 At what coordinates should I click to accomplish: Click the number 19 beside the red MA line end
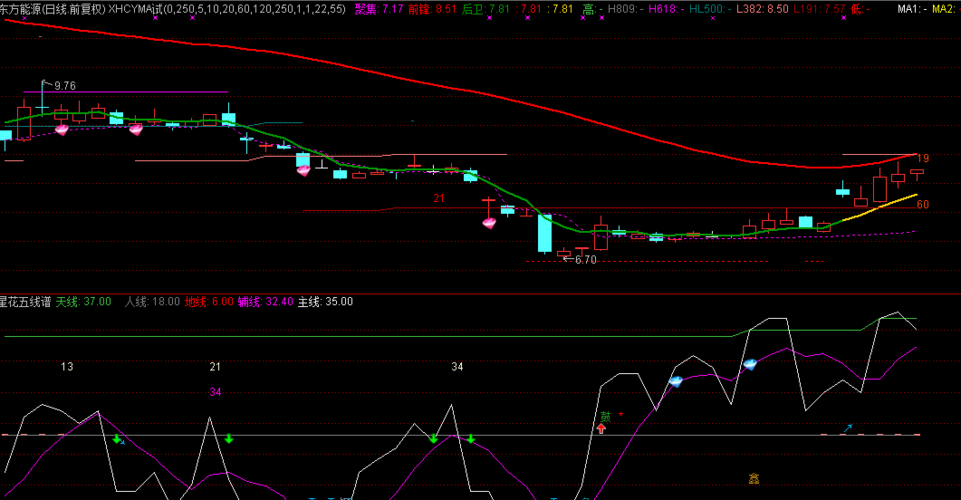coord(923,158)
